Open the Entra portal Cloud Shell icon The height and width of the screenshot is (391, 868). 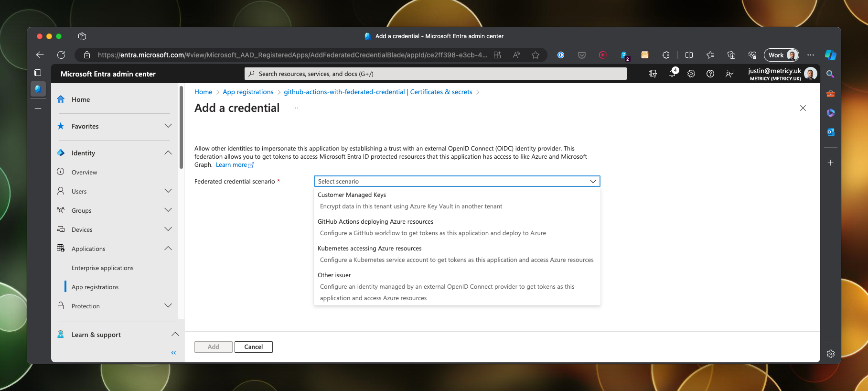(653, 74)
